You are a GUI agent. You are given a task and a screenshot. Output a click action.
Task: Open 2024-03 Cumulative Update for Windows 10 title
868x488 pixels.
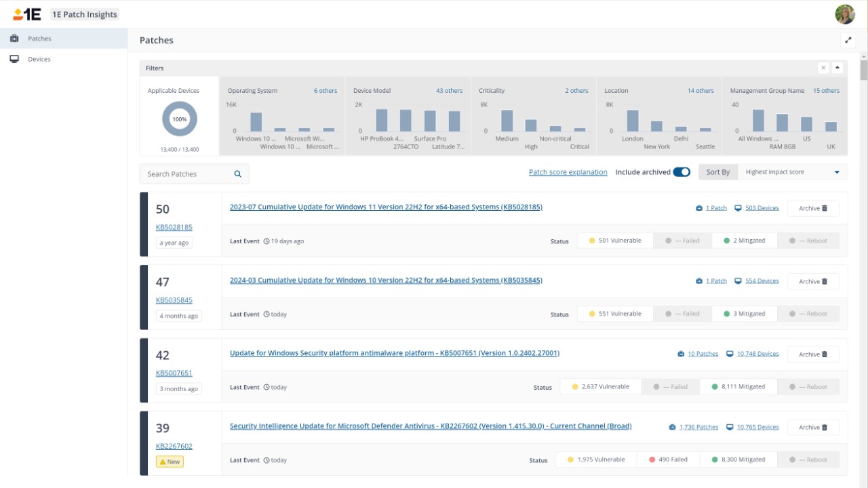(386, 281)
